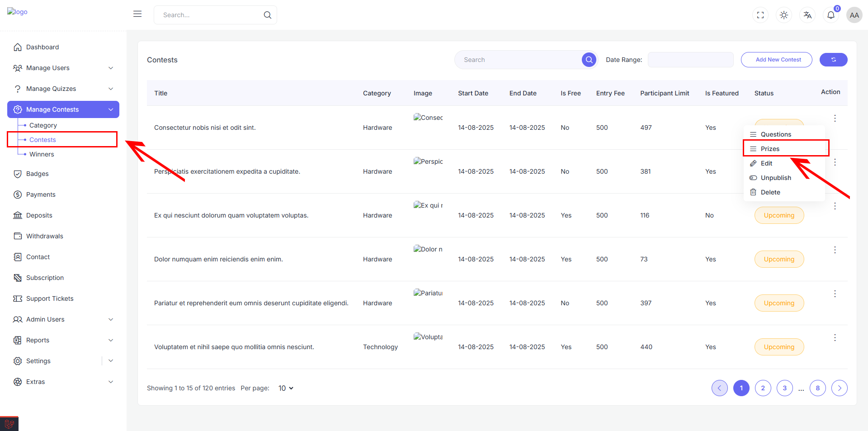This screenshot has height=431, width=868.
Task: Go to previous page arrow
Action: click(x=719, y=388)
